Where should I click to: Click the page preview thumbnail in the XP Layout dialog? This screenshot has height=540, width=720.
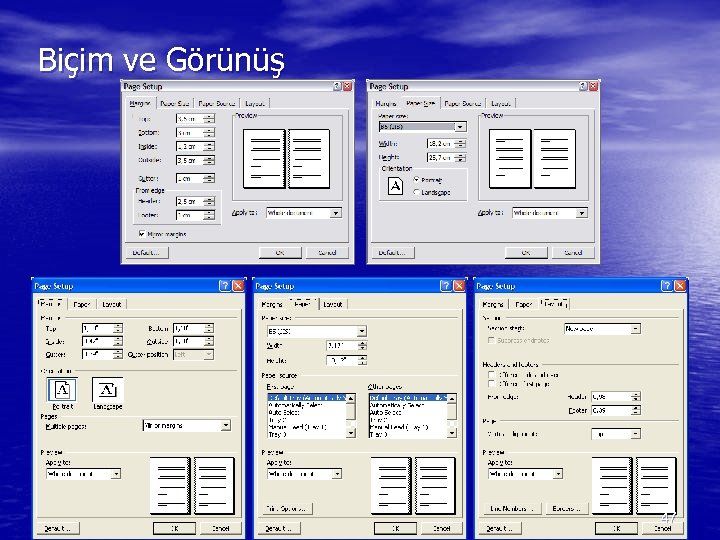click(x=634, y=485)
